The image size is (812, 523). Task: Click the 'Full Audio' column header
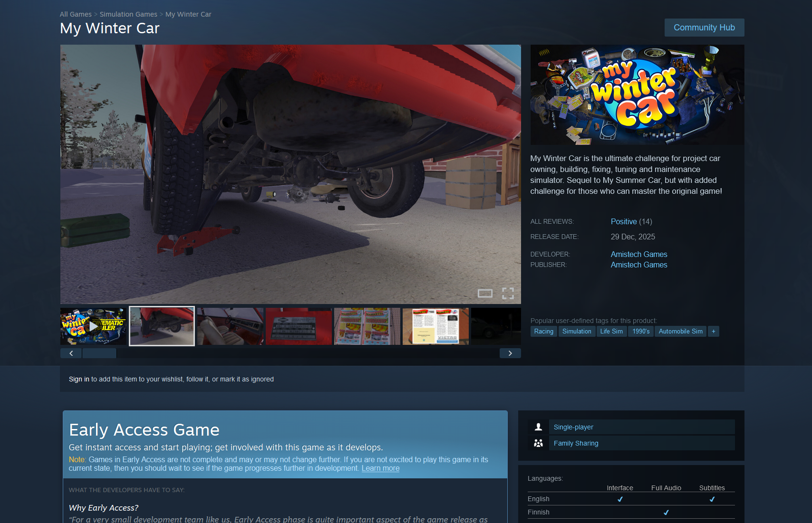[x=666, y=488]
